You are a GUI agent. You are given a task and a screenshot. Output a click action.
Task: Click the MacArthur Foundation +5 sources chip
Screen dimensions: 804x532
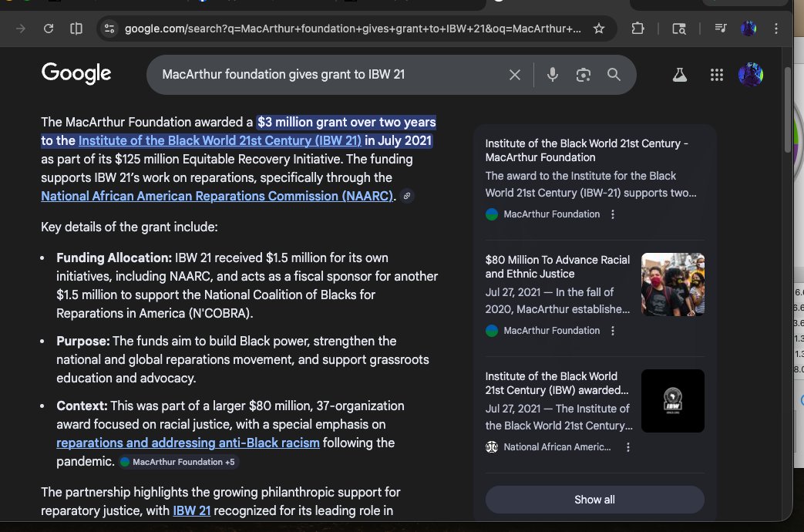point(178,462)
